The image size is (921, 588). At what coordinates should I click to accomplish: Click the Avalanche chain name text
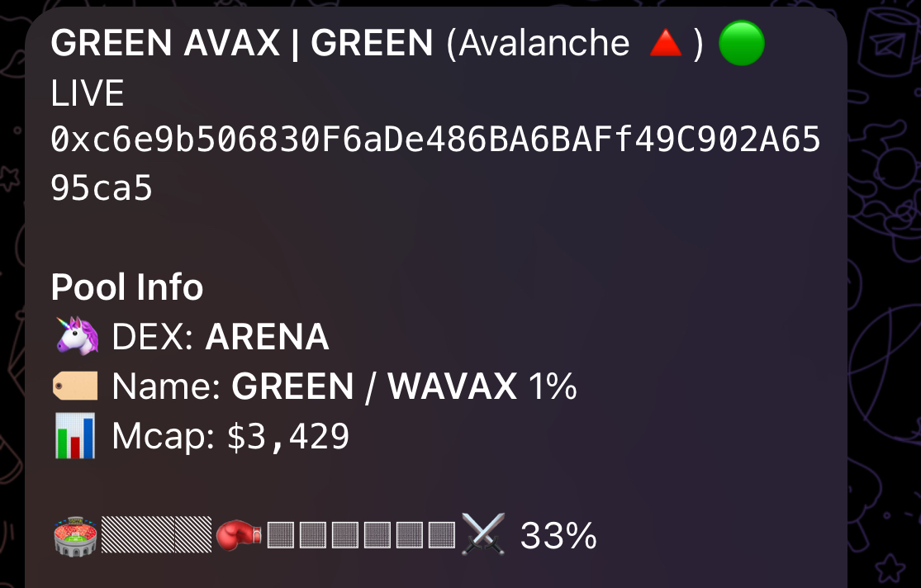click(x=546, y=43)
